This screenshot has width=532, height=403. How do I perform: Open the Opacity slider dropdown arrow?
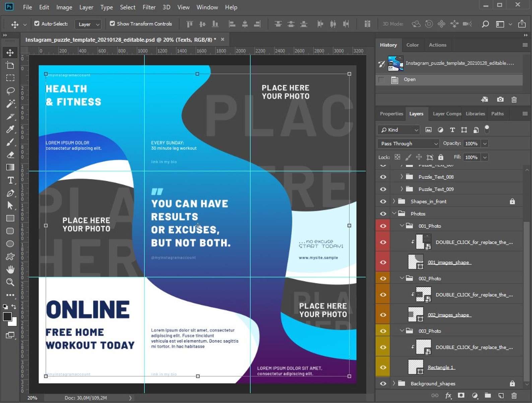click(485, 143)
